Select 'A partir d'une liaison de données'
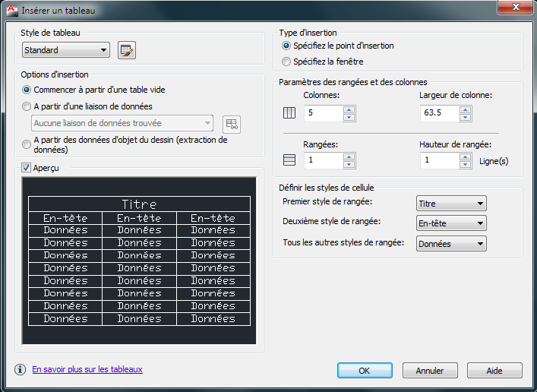537x392 pixels. (x=87, y=106)
